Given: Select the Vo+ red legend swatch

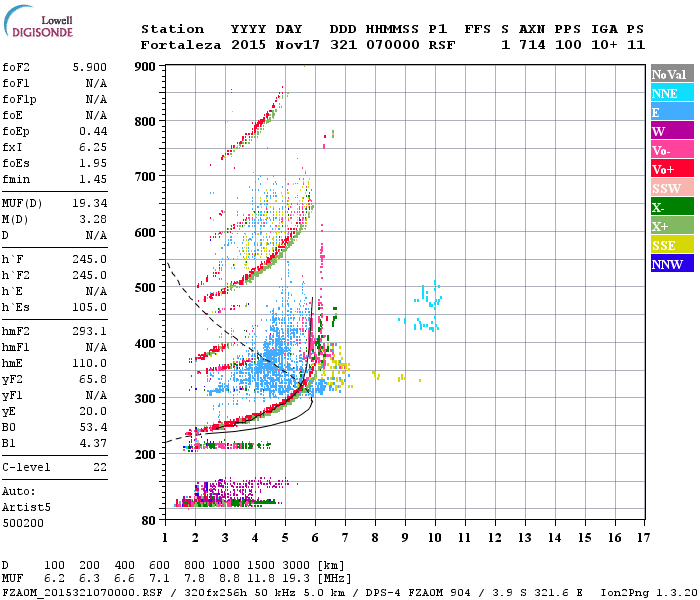Looking at the screenshot, I should coord(672,169).
